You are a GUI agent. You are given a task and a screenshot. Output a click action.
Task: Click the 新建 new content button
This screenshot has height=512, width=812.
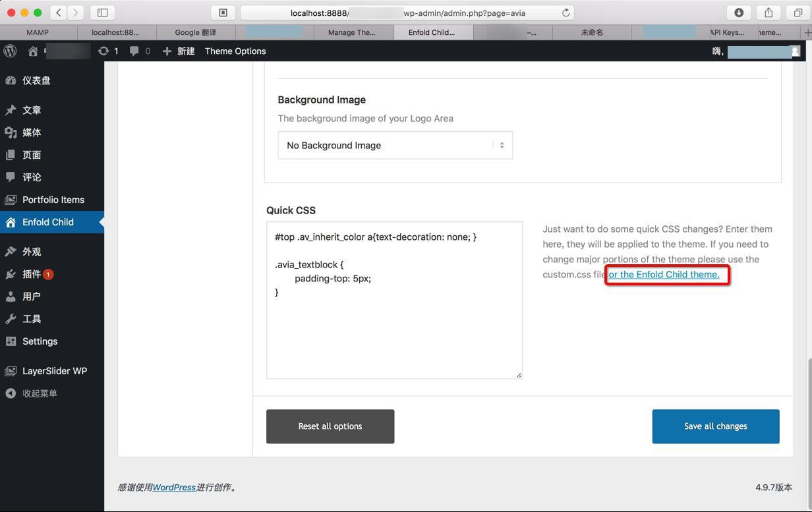coord(179,51)
